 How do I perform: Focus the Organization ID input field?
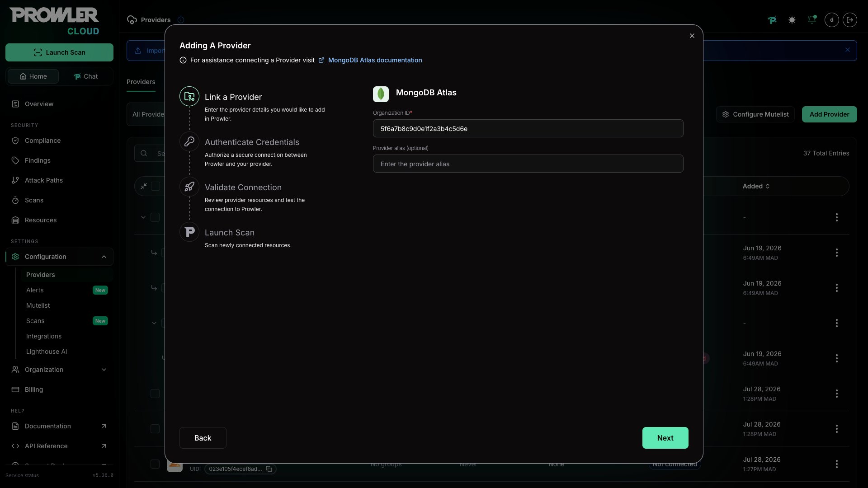point(528,128)
